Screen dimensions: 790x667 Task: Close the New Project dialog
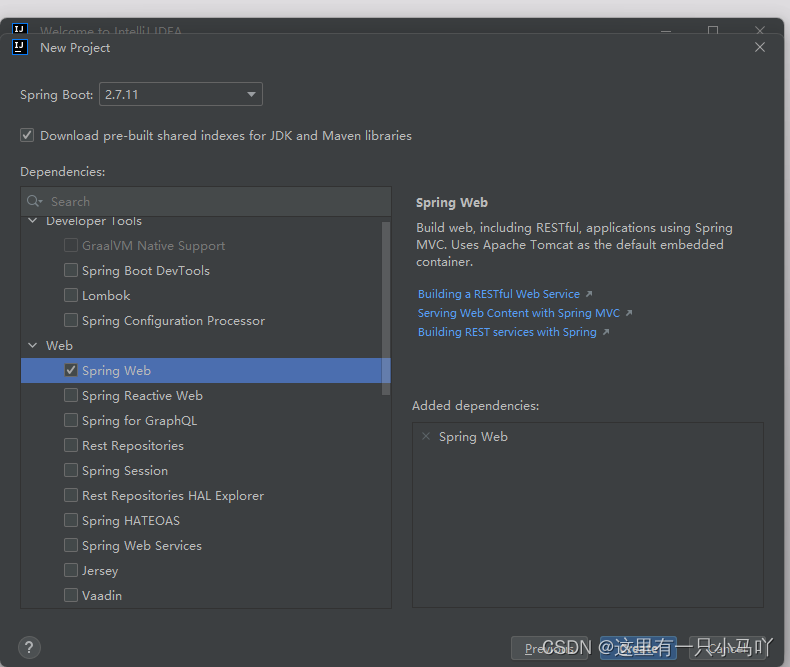pos(760,47)
